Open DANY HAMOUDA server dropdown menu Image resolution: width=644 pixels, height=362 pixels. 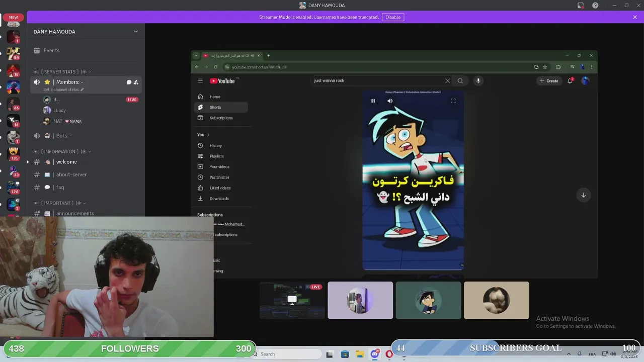[135, 31]
